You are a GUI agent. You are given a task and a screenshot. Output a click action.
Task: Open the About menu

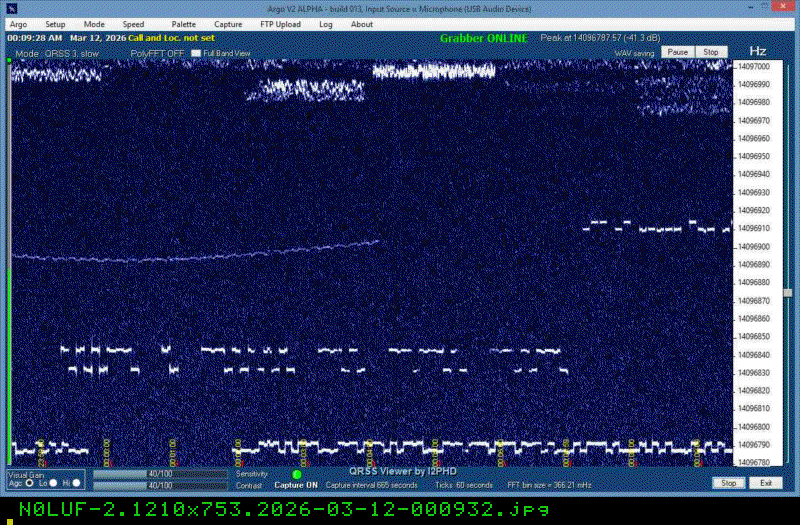coord(362,24)
